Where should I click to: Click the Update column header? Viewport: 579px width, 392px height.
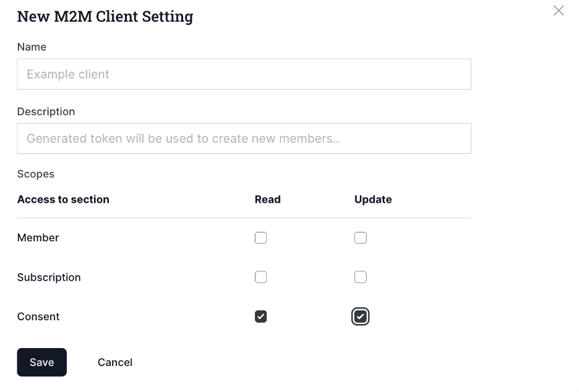[373, 199]
